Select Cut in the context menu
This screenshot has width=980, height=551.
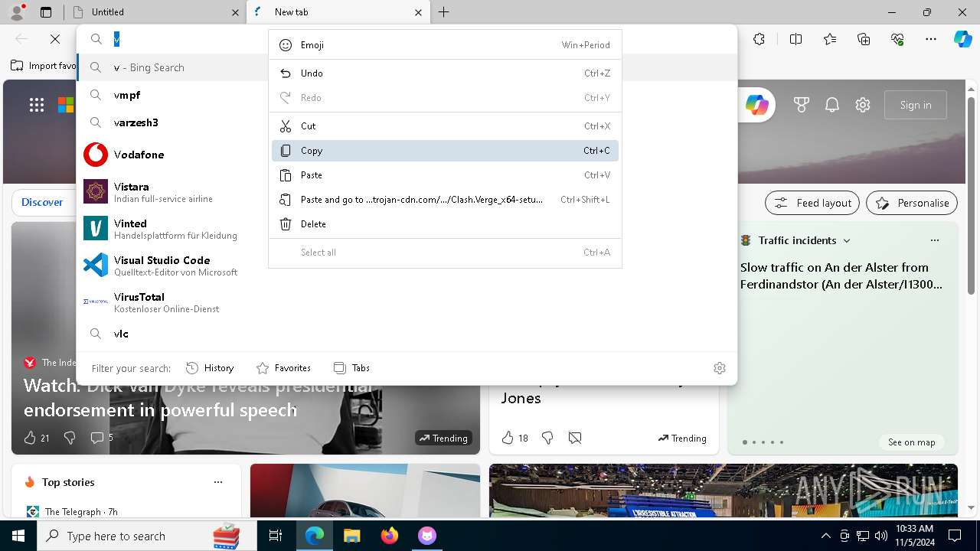(445, 126)
